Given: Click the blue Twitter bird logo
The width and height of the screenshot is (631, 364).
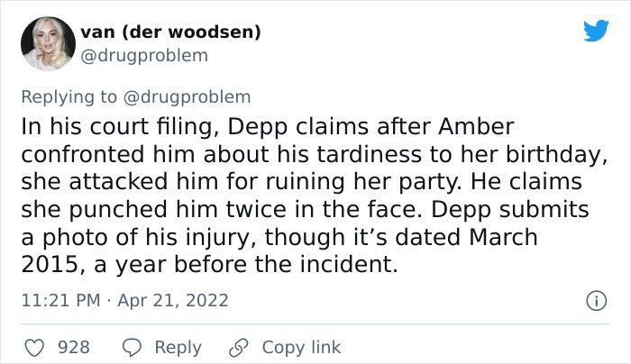Looking at the screenshot, I should pyautogui.click(x=596, y=31).
